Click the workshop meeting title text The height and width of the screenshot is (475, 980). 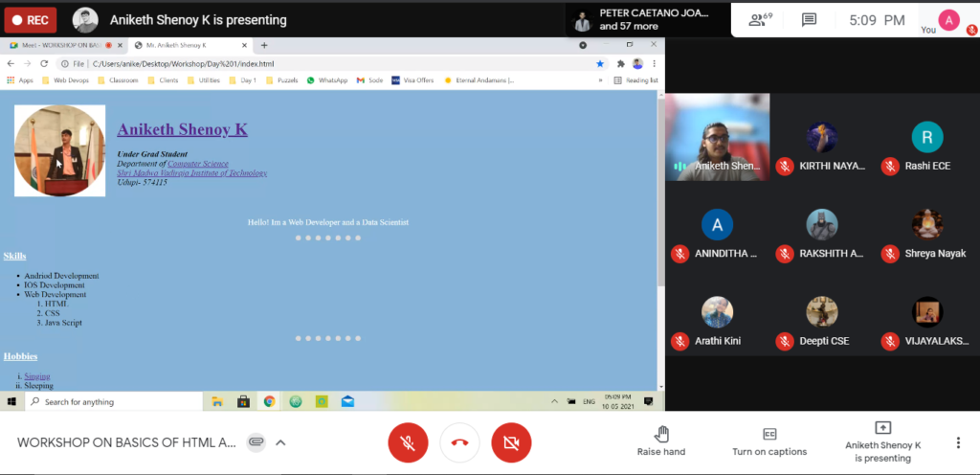pyautogui.click(x=126, y=442)
